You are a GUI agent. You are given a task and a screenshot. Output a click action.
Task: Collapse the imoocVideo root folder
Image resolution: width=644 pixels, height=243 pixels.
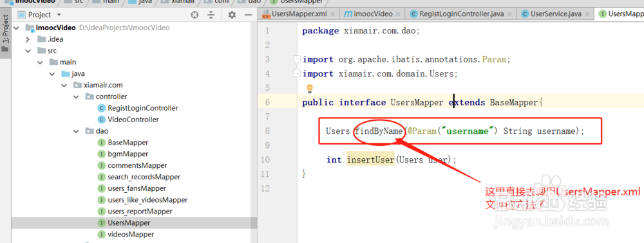[17, 28]
